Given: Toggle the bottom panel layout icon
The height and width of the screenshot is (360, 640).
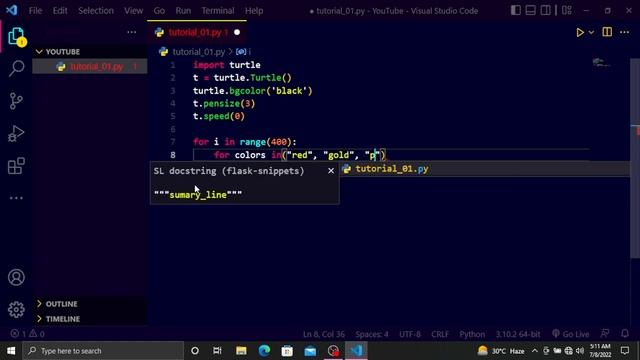Looking at the screenshot, I should point(530,10).
